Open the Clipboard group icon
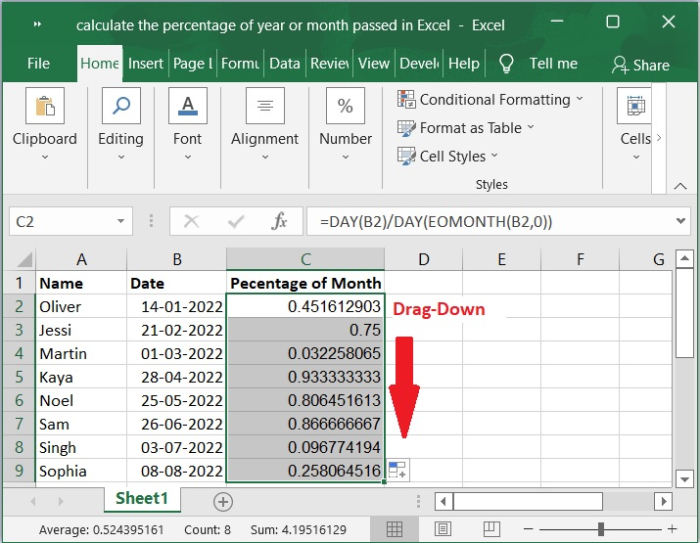Image resolution: width=700 pixels, height=543 pixels. coord(44,107)
